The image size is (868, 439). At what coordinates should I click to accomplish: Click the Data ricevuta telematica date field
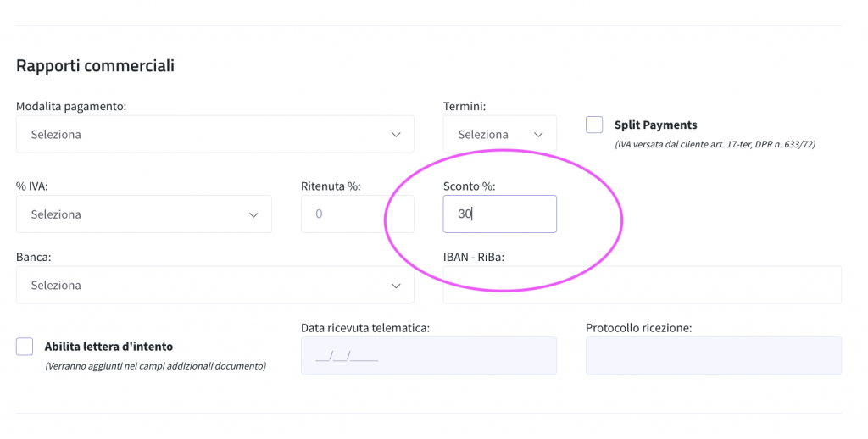(428, 356)
